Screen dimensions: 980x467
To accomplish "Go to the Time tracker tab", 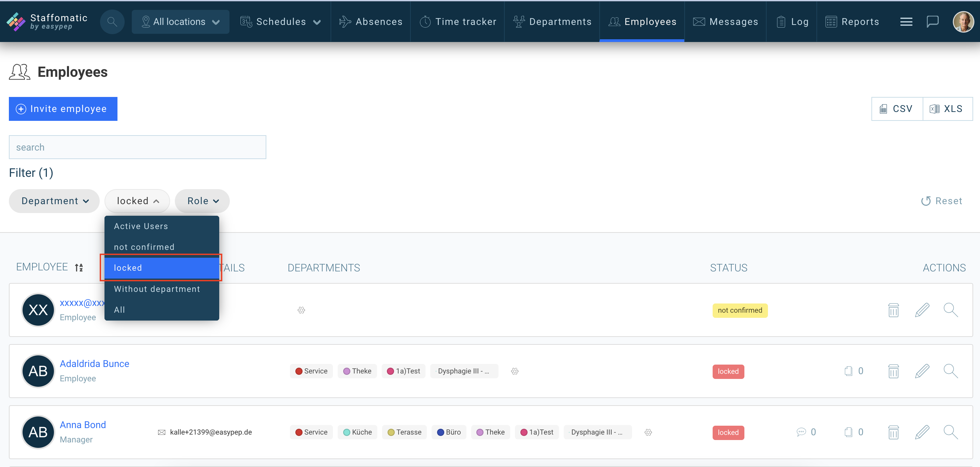I will tap(458, 22).
